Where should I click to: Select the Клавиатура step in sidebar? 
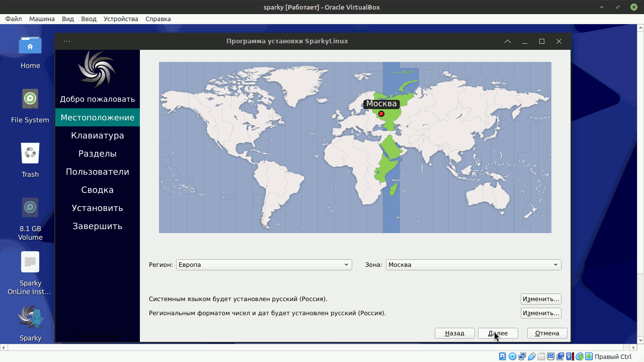tap(98, 135)
